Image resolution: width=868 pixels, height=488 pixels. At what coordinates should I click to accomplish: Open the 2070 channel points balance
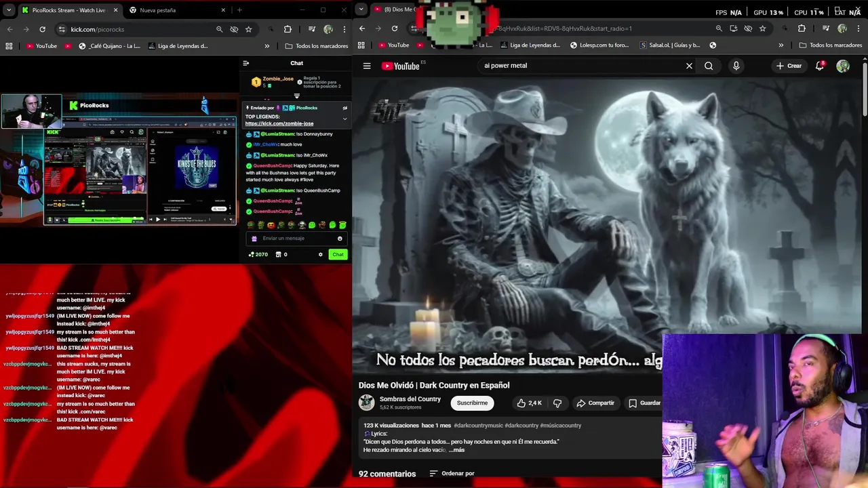point(258,254)
